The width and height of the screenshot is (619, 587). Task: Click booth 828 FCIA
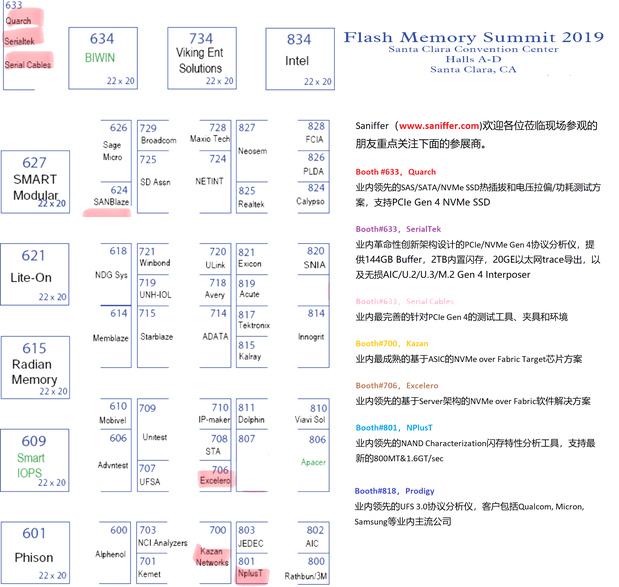click(x=313, y=135)
